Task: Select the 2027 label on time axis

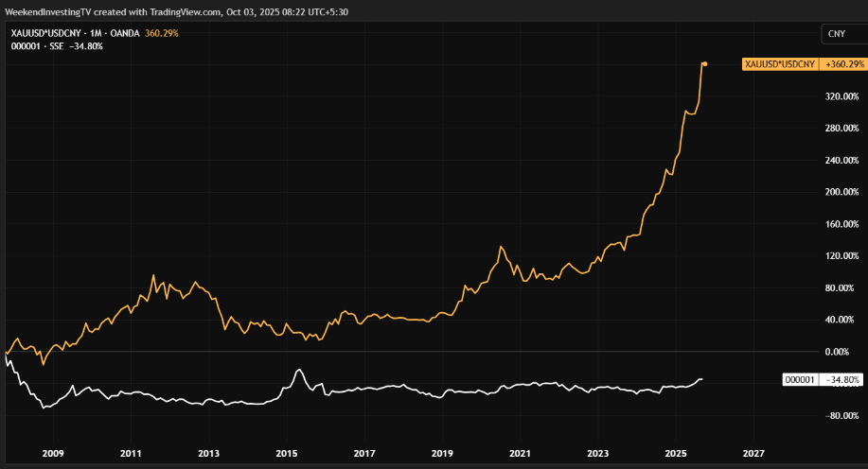Action: (753, 454)
